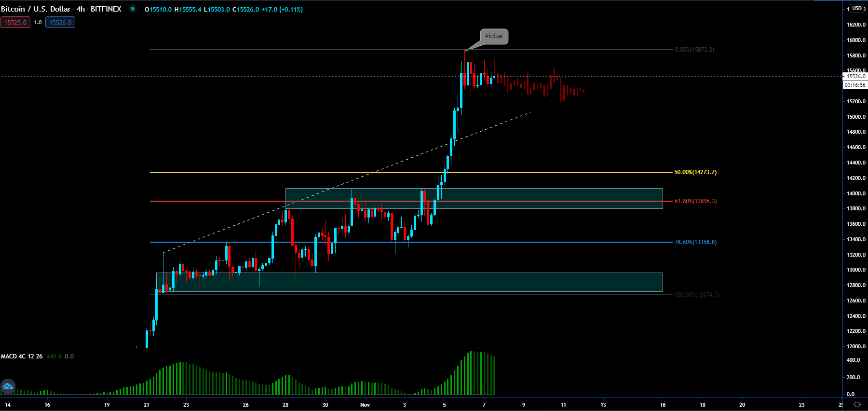The width and height of the screenshot is (868, 411).
Task: Click the Bitcoin / U.S. Dollar symbol title
Action: point(36,9)
